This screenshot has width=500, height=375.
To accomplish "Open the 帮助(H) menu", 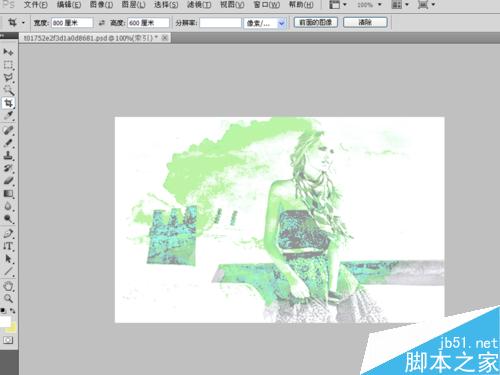I will click(301, 5).
